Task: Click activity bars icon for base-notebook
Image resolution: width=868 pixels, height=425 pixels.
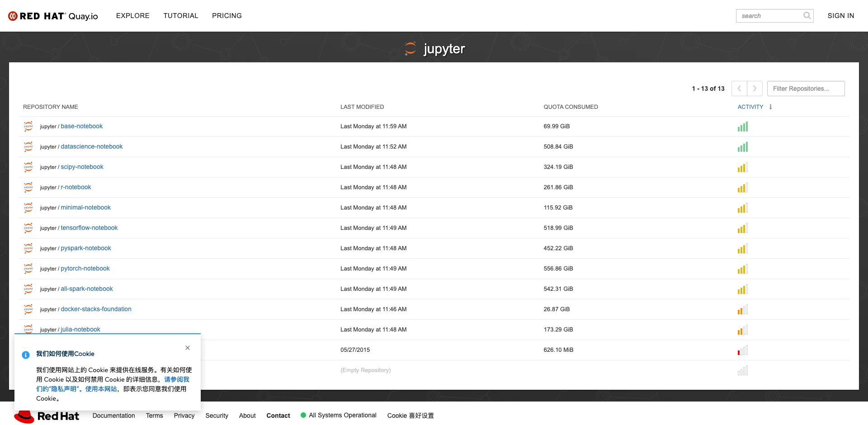Action: coord(743,126)
